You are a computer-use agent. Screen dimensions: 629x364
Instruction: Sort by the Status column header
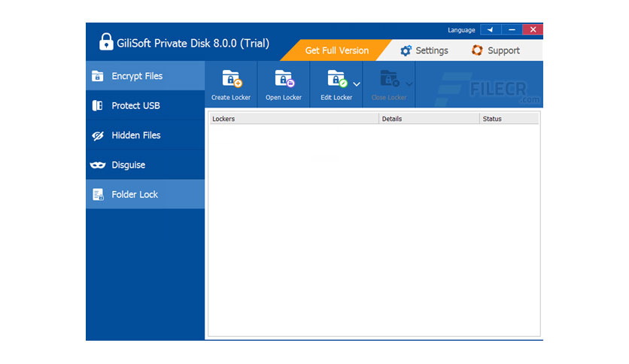pos(509,119)
